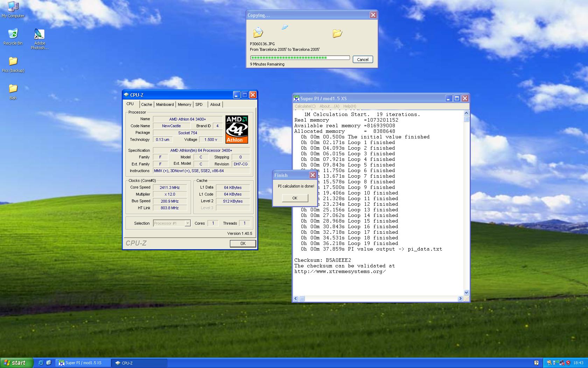Click the Code Name NewCastle field
This screenshot has width=588, height=368.
pyautogui.click(x=171, y=126)
